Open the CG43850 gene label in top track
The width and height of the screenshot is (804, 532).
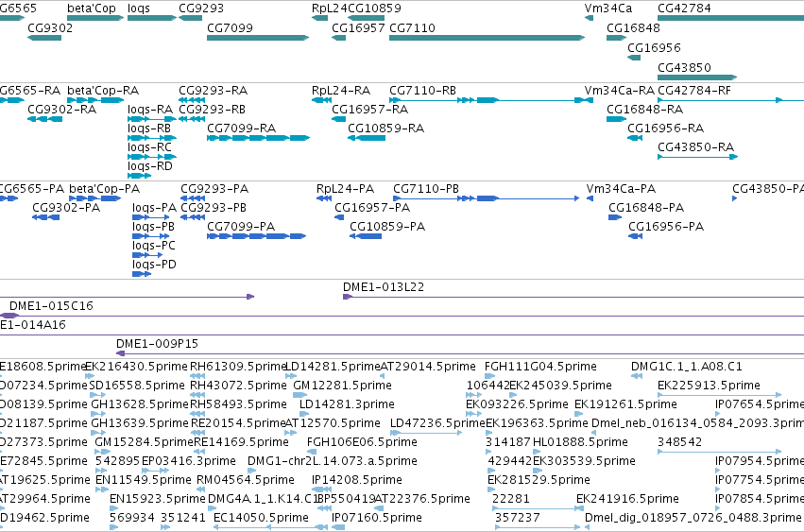[x=684, y=68]
